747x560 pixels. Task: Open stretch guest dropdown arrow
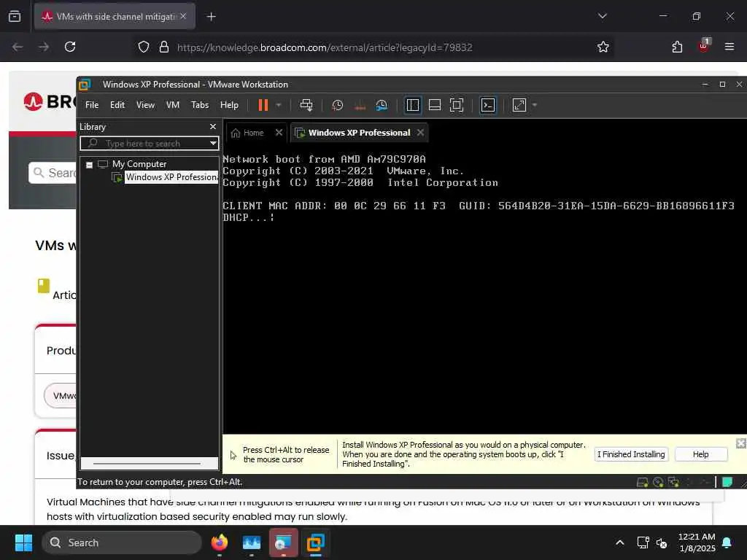(535, 105)
